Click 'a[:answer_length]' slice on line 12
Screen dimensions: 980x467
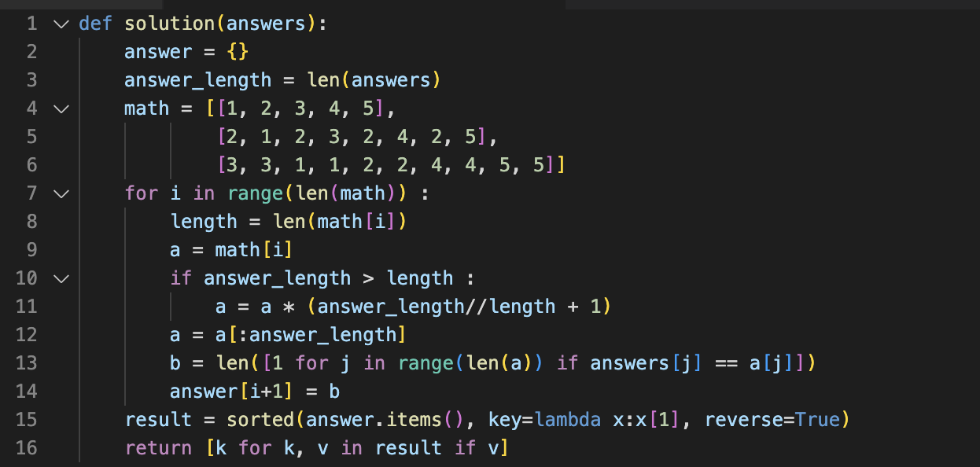311,335
